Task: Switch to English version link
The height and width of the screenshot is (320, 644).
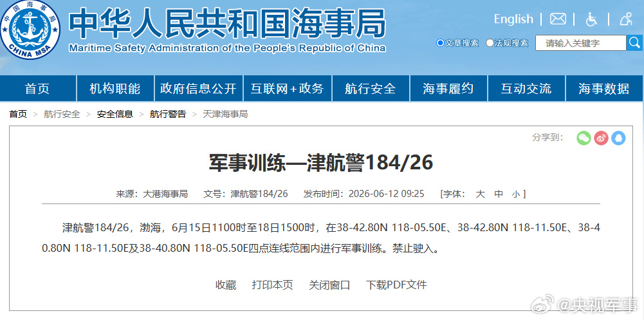Action: [513, 19]
